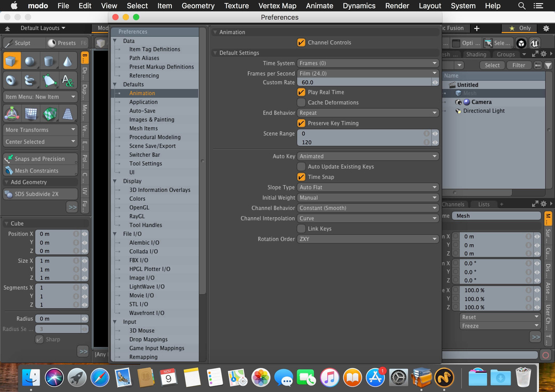
Task: Open the Frames per Second dropdown
Action: (367, 74)
